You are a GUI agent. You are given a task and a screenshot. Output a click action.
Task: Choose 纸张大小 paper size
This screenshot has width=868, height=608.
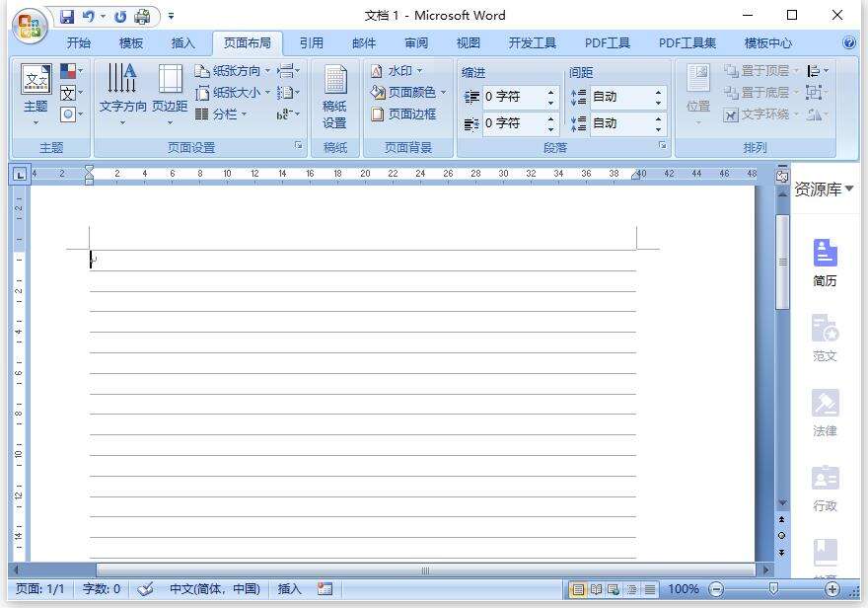point(232,93)
